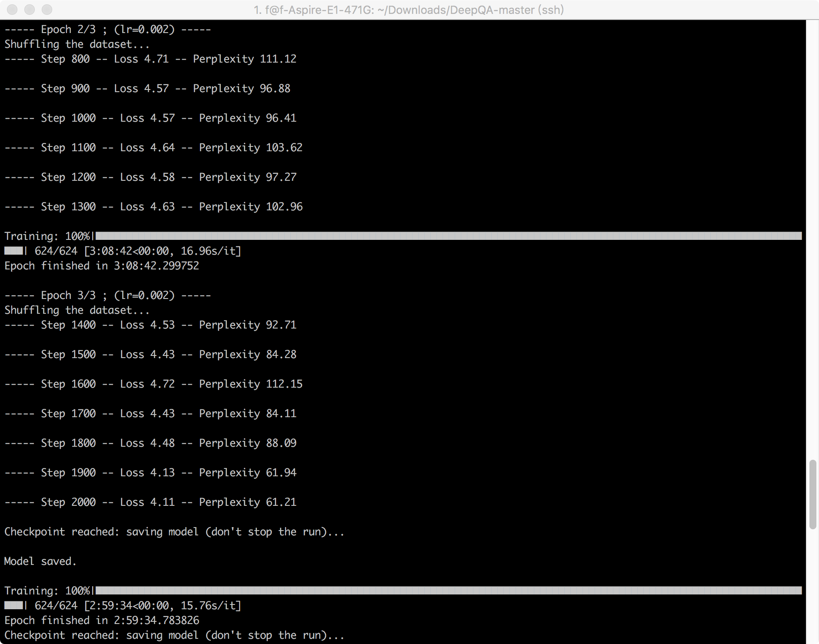Click the Step 1200 Perplexity 97.27 line
Viewport: 819px width, 644px height.
tap(150, 177)
